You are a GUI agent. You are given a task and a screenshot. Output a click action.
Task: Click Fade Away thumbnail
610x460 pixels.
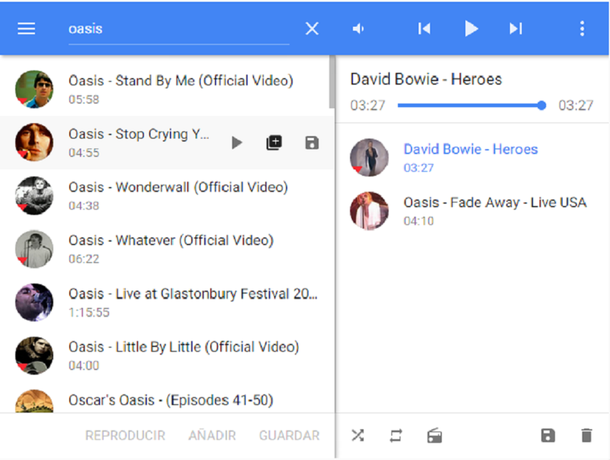pos(369,211)
